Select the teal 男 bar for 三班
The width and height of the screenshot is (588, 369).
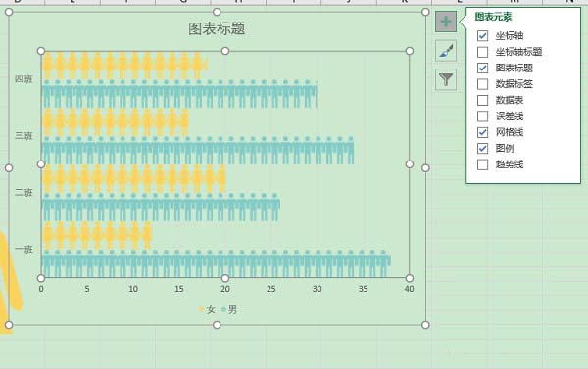pyautogui.click(x=198, y=151)
